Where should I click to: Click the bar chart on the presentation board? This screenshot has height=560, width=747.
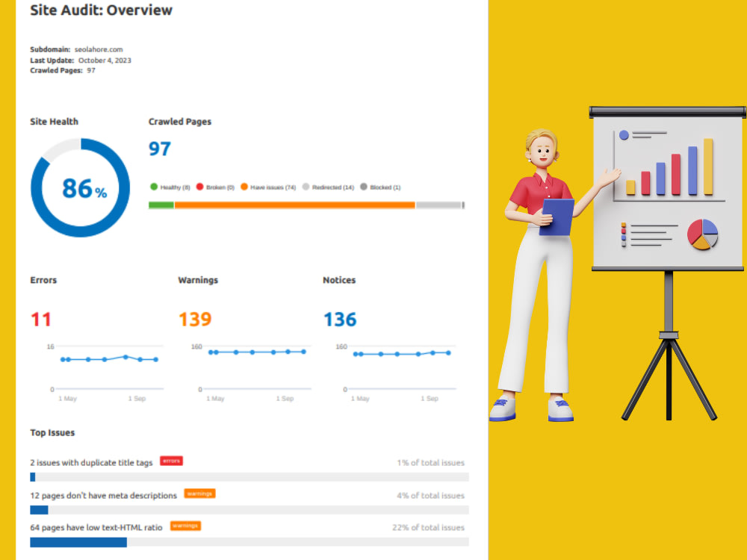click(x=669, y=167)
